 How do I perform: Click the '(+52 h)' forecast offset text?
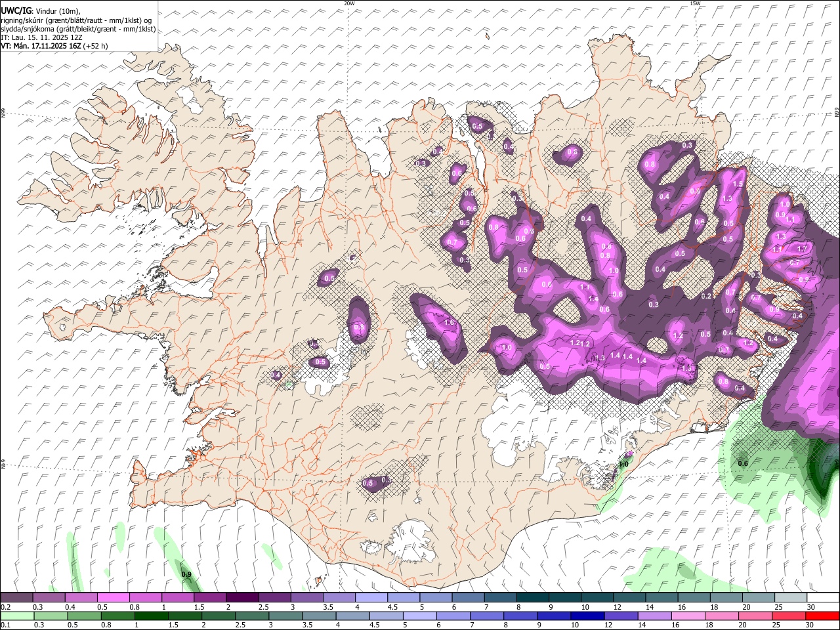[x=96, y=46]
